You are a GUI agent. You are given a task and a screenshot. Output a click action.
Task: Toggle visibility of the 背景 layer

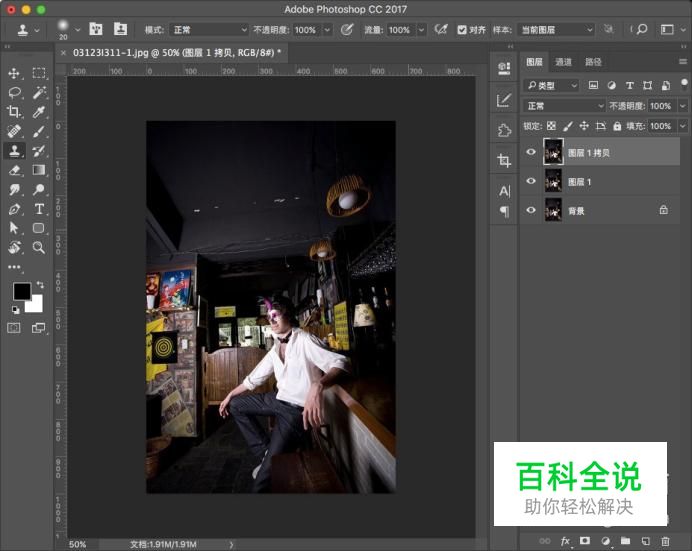[x=531, y=210]
